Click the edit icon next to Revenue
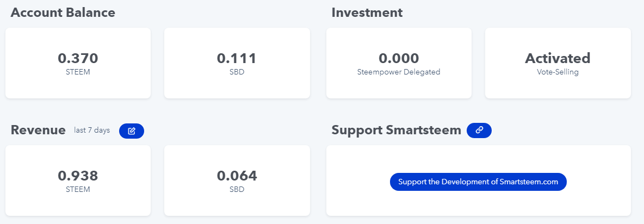Screen dimensions: 644x224 (x=132, y=131)
